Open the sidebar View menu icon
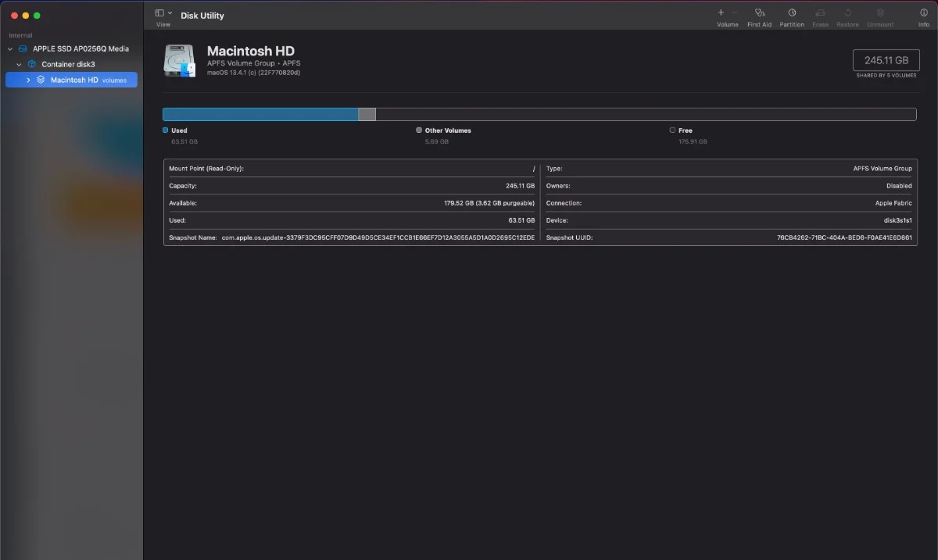938x560 pixels. [159, 13]
